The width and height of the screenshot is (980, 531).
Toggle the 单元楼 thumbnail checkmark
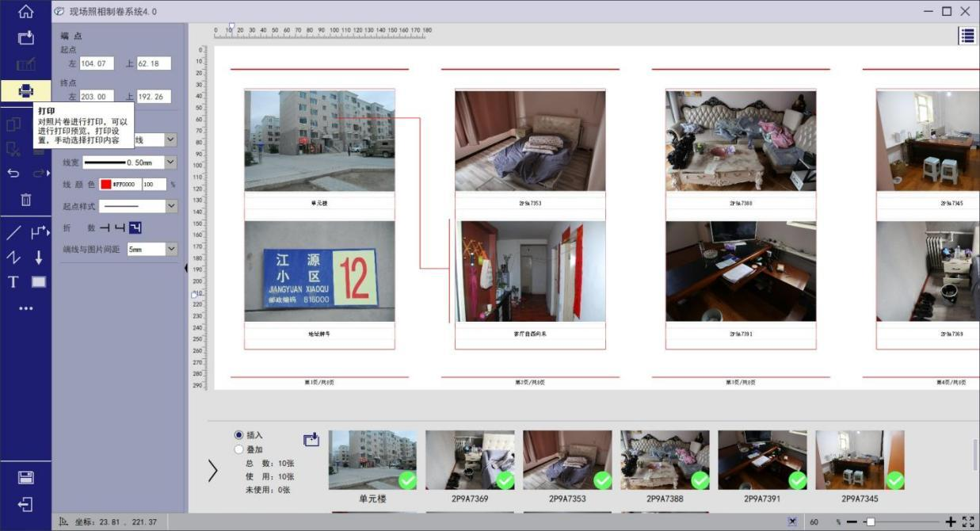(407, 480)
